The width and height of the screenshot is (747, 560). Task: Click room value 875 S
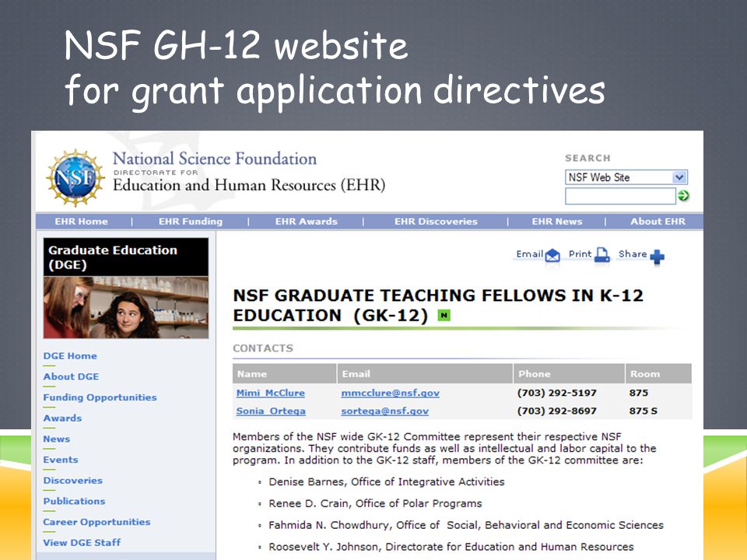coord(644,411)
